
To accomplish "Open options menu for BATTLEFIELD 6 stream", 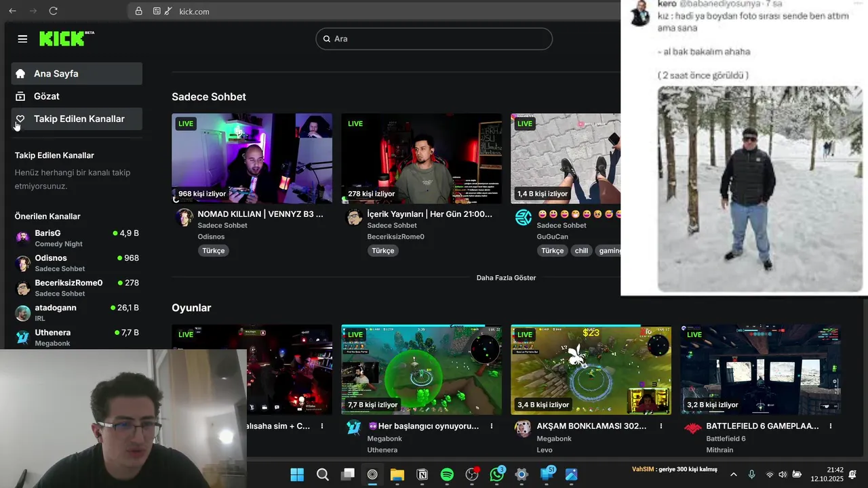I will coord(831,426).
